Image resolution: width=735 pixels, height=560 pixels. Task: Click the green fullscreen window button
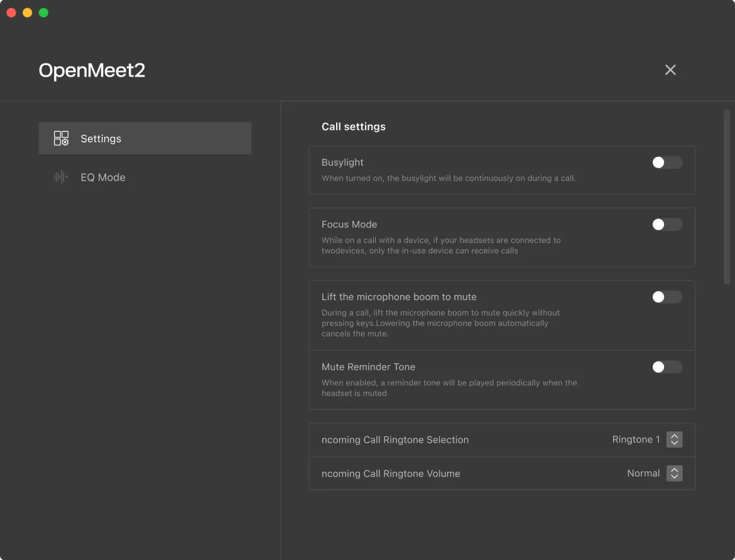tap(43, 13)
